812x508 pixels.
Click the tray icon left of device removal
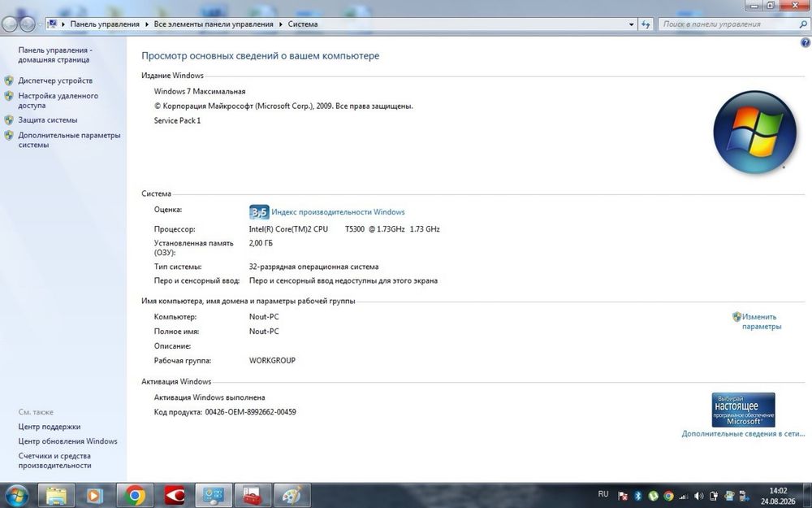tap(729, 496)
